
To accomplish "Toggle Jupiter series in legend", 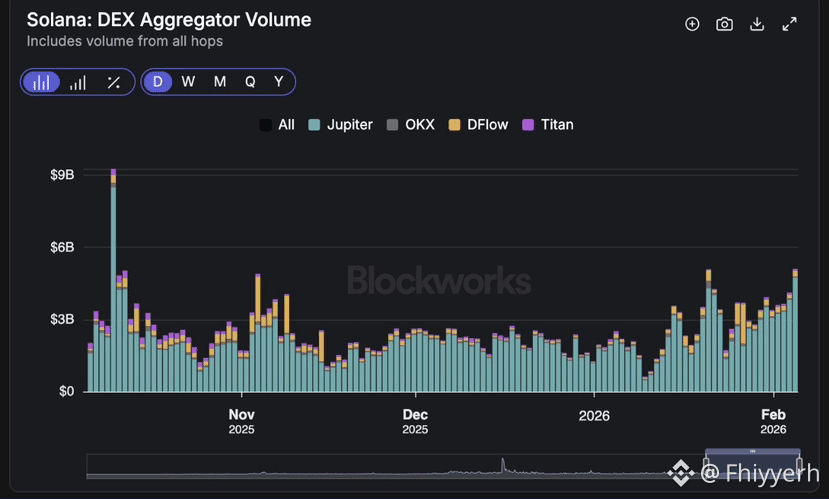I will click(x=340, y=125).
